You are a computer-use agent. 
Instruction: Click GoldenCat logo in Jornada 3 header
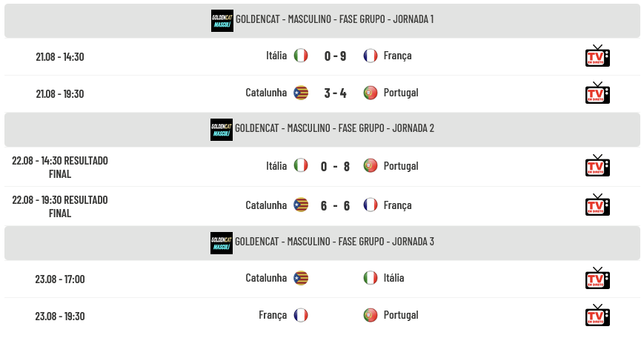[x=222, y=242]
